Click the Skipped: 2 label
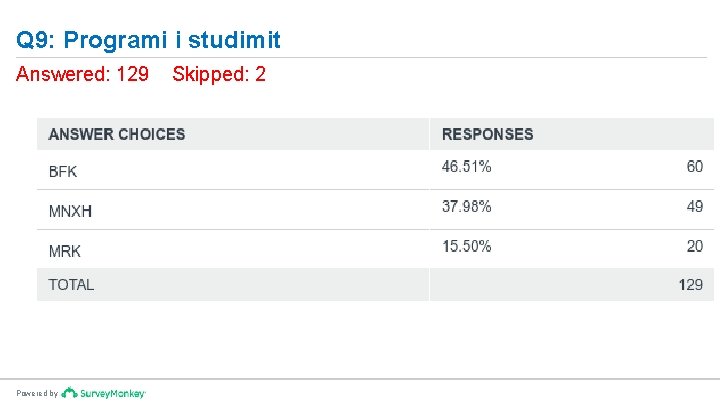720x405 pixels. pyautogui.click(x=219, y=74)
